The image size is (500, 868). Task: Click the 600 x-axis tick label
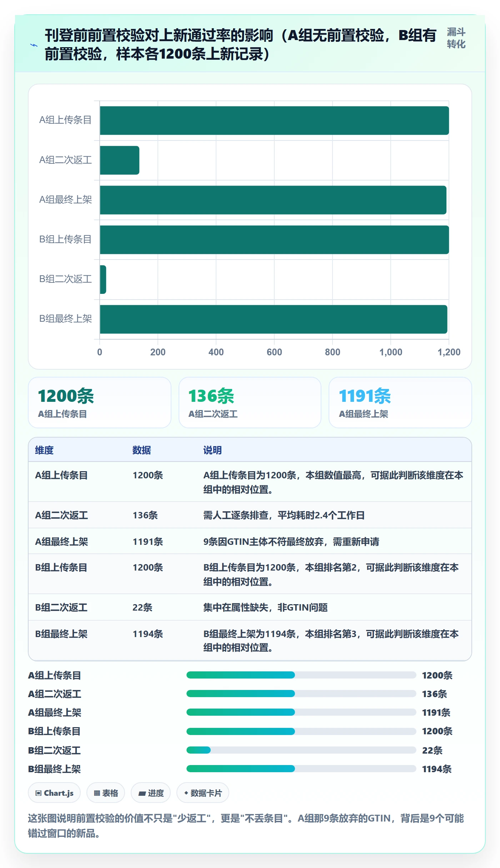274,352
